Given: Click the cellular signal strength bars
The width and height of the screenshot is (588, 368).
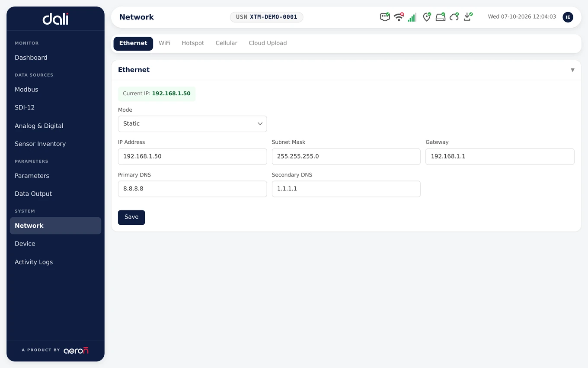Looking at the screenshot, I should (412, 17).
